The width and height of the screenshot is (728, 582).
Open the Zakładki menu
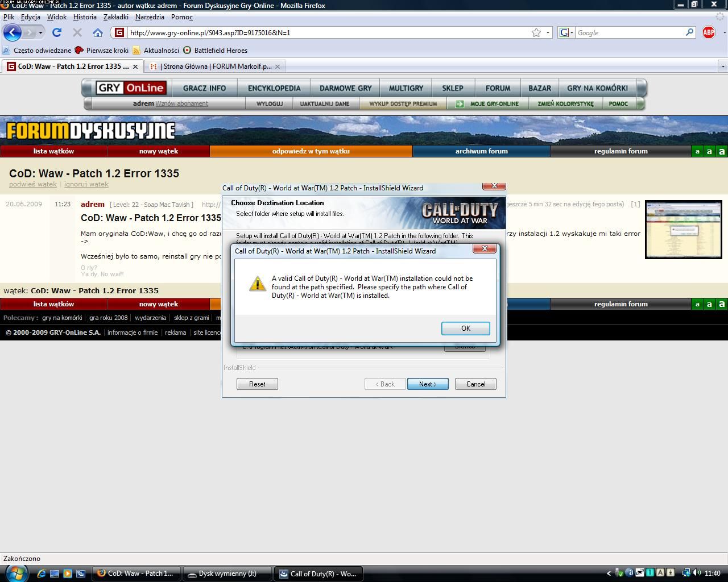(x=115, y=17)
